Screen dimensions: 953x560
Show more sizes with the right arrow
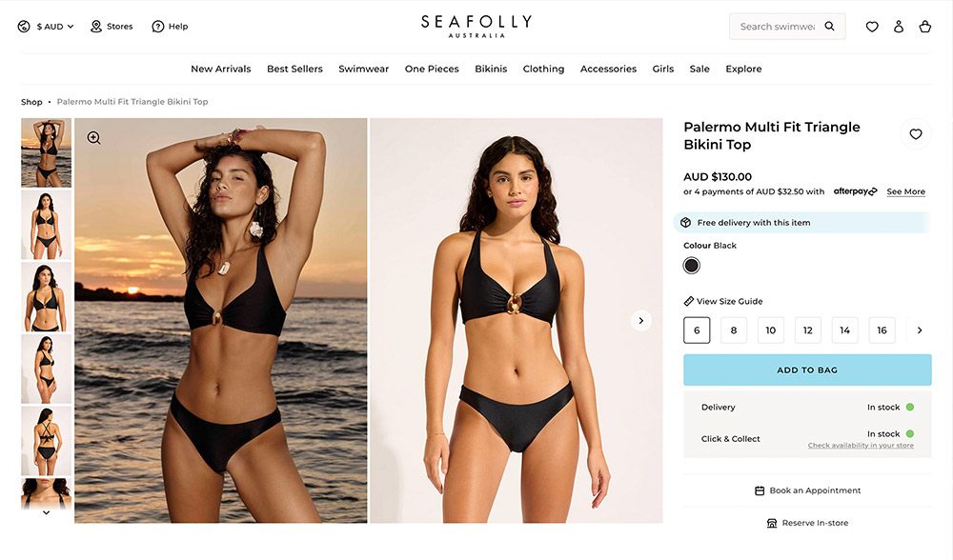920,330
